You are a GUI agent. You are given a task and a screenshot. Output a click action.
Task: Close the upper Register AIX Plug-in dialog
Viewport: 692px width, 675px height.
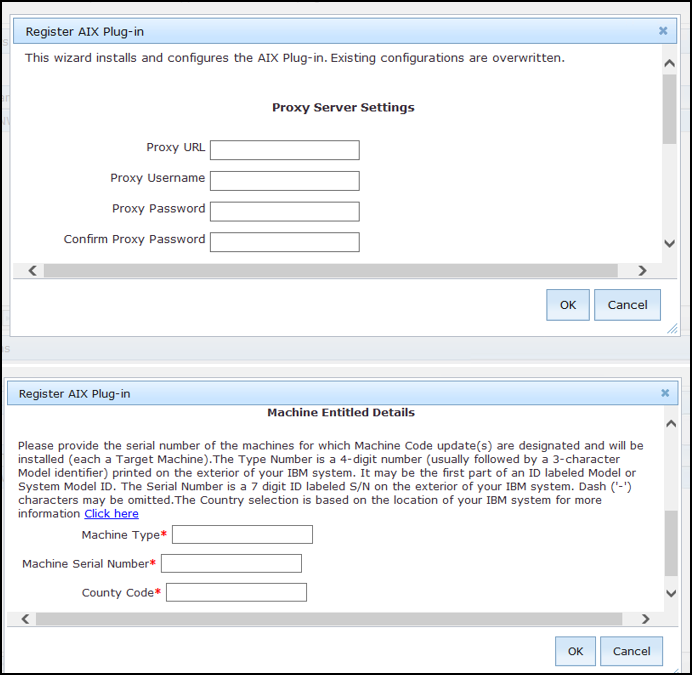tap(663, 31)
